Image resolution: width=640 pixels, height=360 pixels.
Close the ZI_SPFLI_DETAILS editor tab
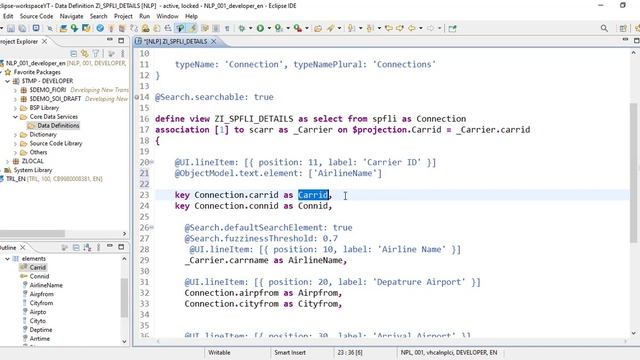pyautogui.click(x=213, y=41)
